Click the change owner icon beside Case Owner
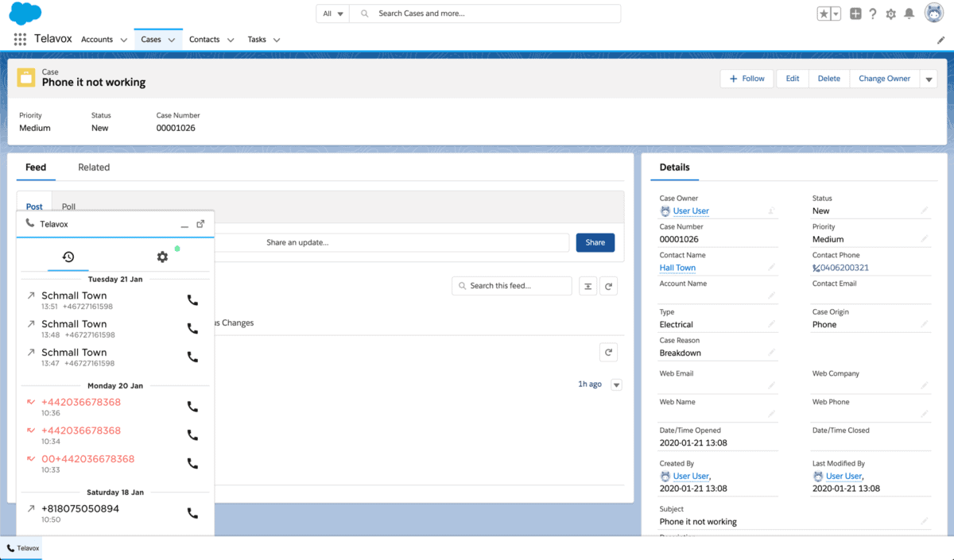Viewport: 954px width, 560px height. (771, 210)
